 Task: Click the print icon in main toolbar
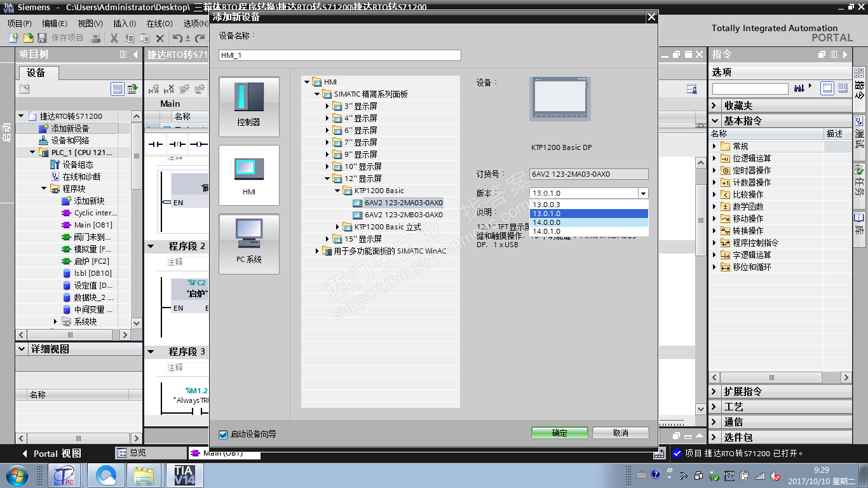96,38
